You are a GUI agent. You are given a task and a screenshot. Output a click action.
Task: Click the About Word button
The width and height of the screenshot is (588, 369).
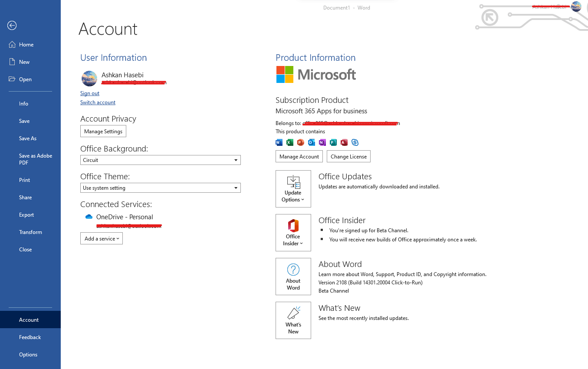click(293, 277)
